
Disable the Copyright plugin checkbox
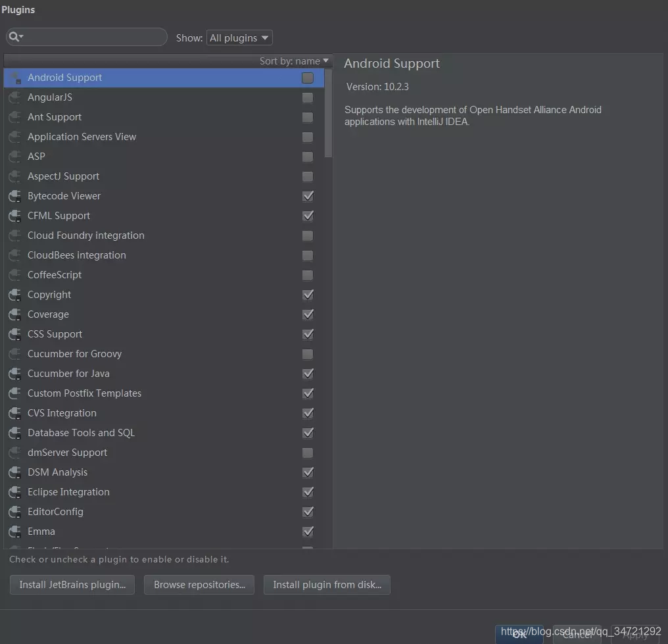tap(308, 295)
